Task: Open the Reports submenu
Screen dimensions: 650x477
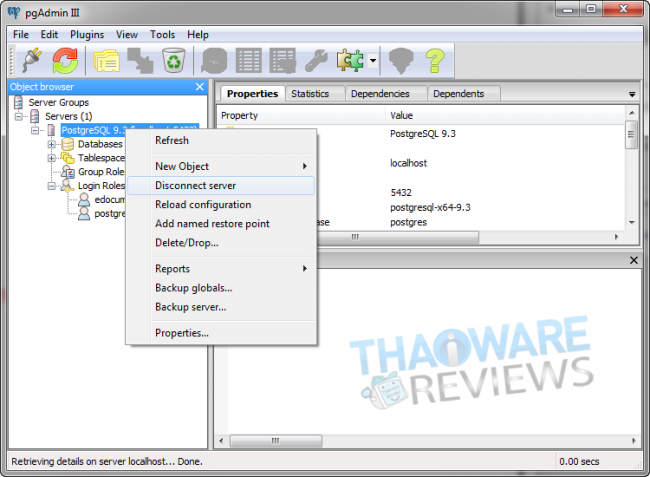Action: (x=221, y=269)
